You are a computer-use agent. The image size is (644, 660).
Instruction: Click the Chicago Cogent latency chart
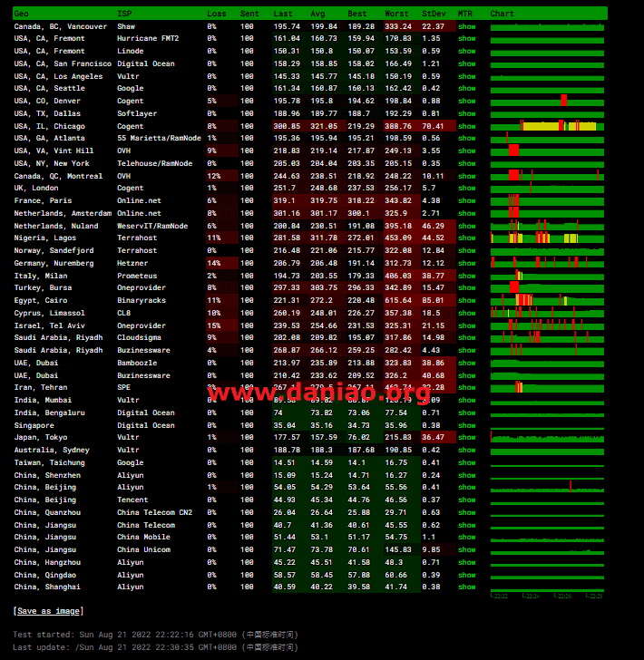pyautogui.click(x=547, y=126)
